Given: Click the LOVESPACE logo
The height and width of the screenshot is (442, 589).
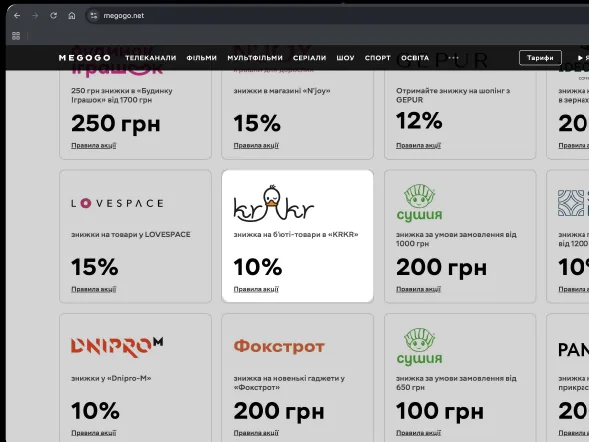Looking at the screenshot, I should (x=117, y=203).
